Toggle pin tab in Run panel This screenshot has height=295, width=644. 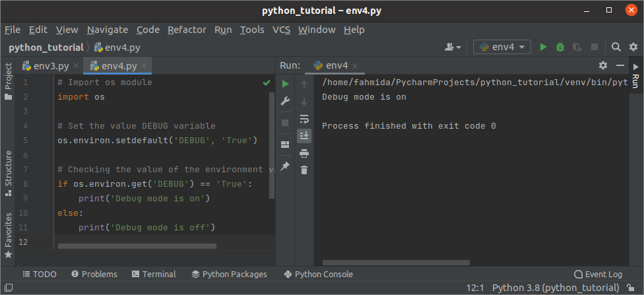285,166
